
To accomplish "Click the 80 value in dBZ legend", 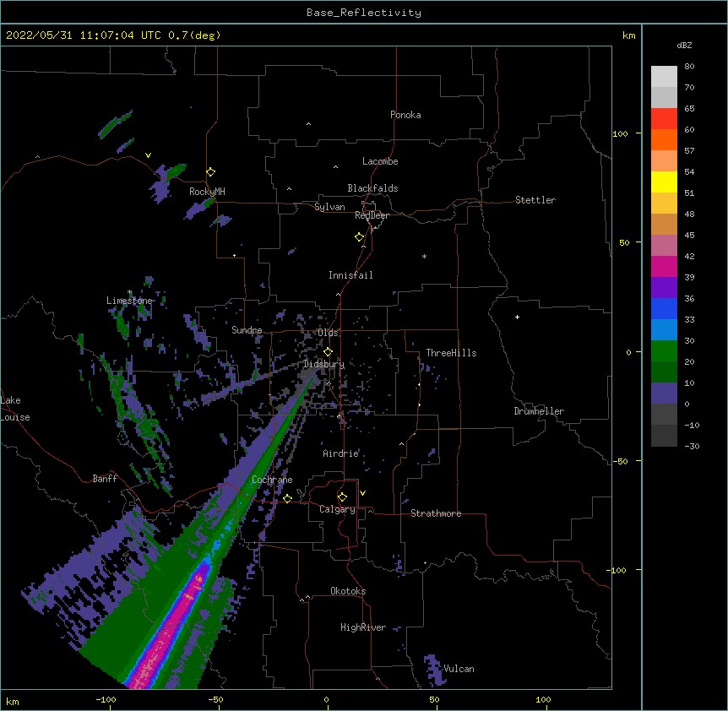I will click(689, 67).
